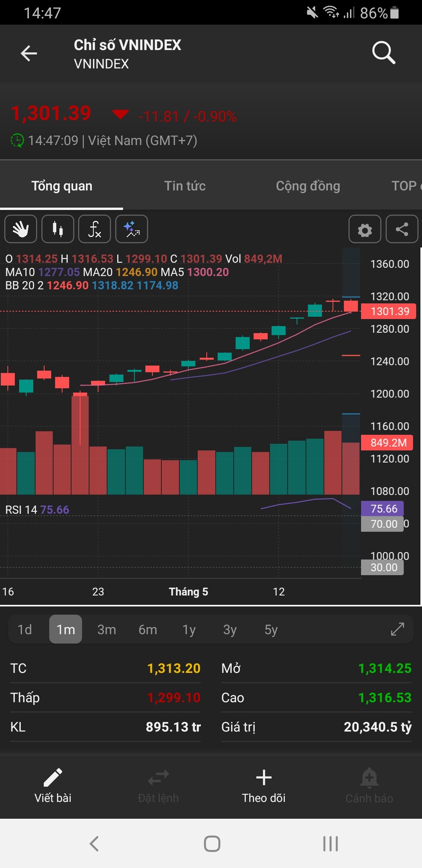The height and width of the screenshot is (868, 422).
Task: Tap the BB 20 2 indicator legend
Action: pyautogui.click(x=92, y=285)
